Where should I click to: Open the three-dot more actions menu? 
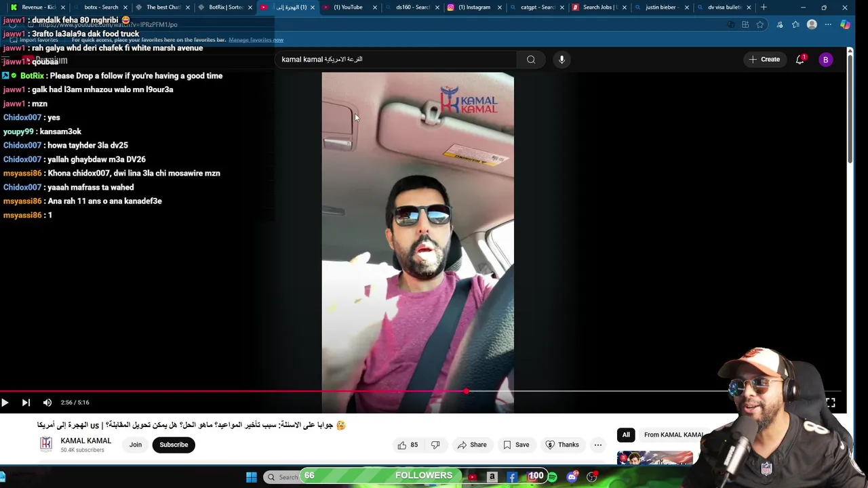point(598,445)
